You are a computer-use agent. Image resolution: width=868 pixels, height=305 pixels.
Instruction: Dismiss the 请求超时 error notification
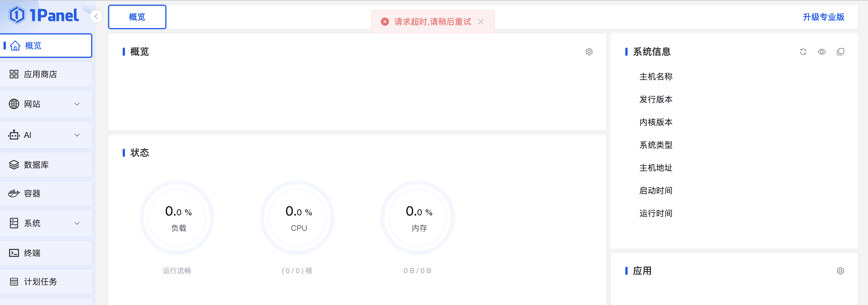481,22
